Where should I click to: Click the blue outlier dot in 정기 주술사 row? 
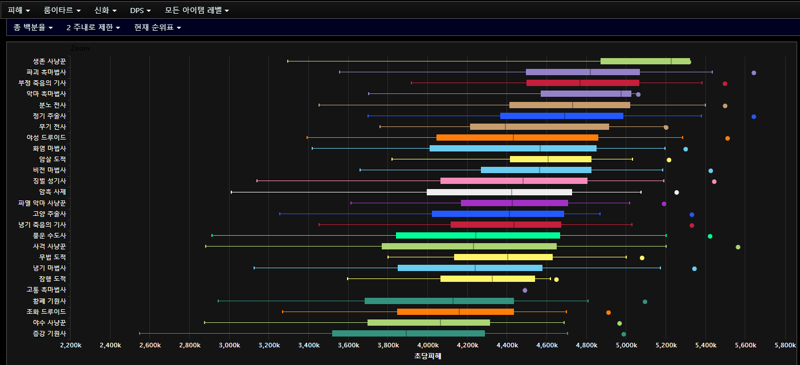tap(754, 117)
